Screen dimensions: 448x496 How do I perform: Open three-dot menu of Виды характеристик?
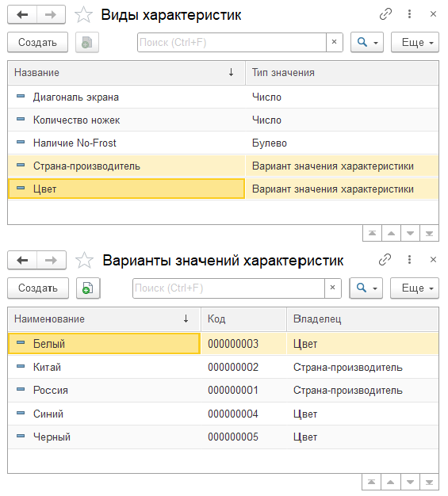click(409, 14)
